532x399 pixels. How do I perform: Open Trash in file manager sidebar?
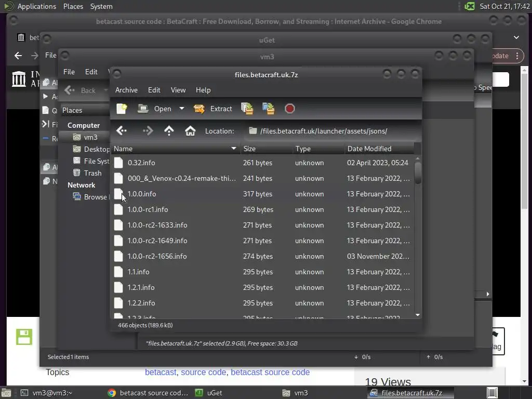[87, 173]
